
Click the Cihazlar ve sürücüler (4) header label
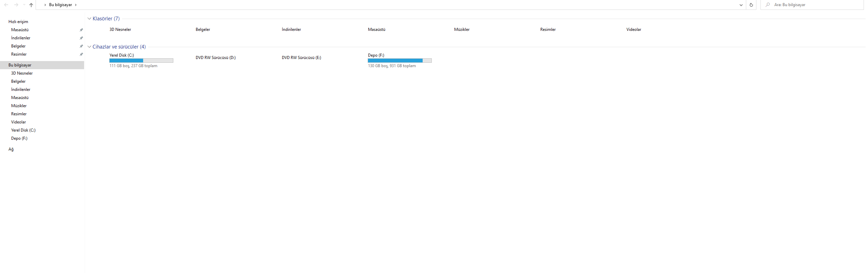[119, 47]
